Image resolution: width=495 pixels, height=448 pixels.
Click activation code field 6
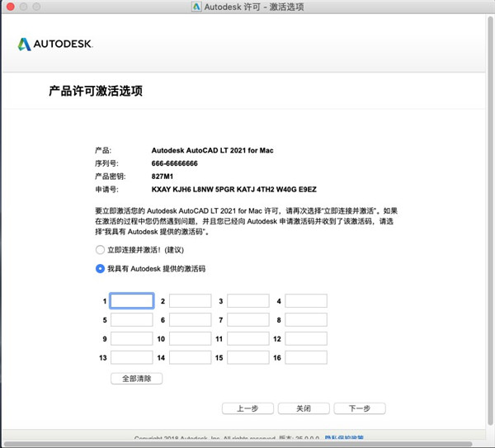tap(190, 320)
